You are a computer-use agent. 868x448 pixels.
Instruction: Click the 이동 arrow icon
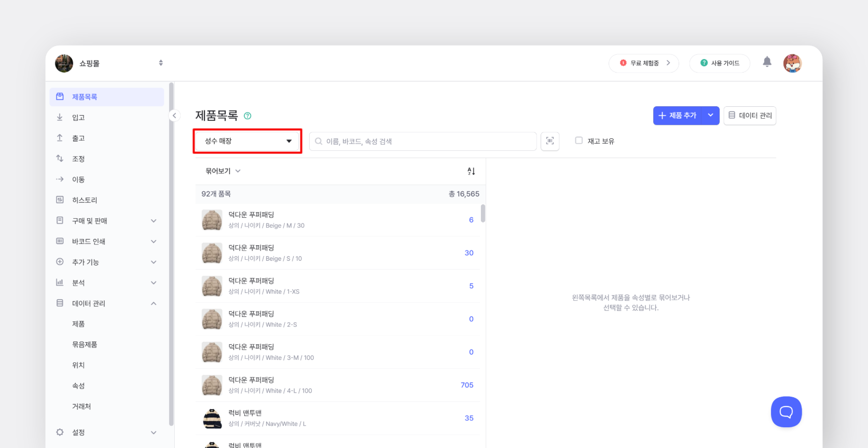[x=60, y=179]
